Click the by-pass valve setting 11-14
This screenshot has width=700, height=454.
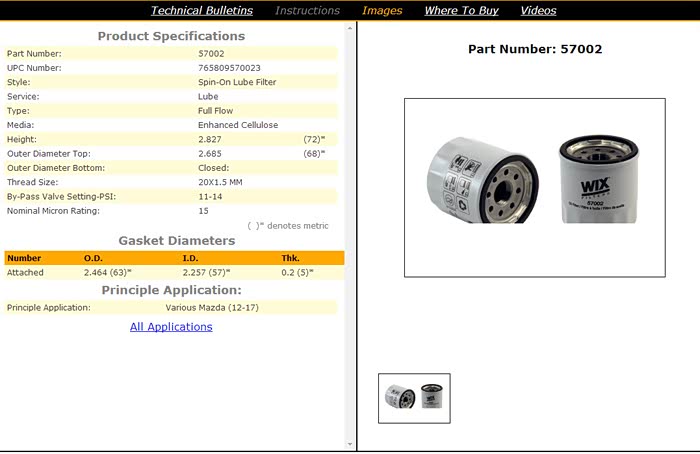pos(210,196)
